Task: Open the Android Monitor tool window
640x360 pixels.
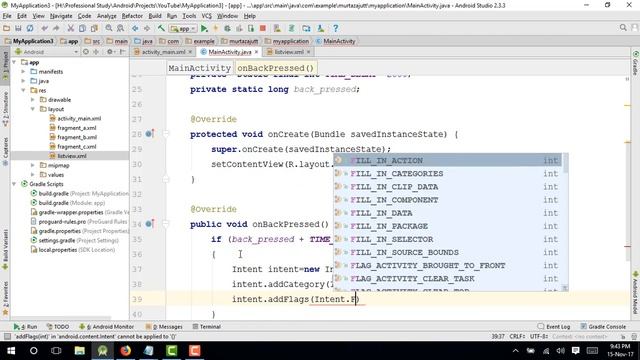Action: click(106, 327)
